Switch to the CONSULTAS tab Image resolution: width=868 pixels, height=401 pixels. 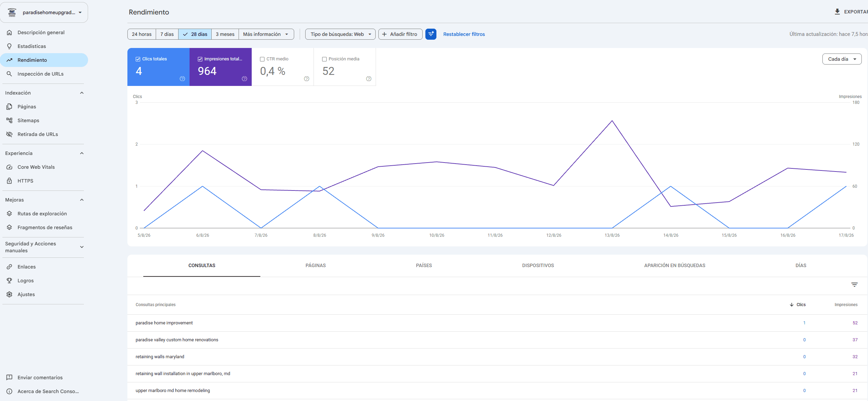[x=202, y=265]
